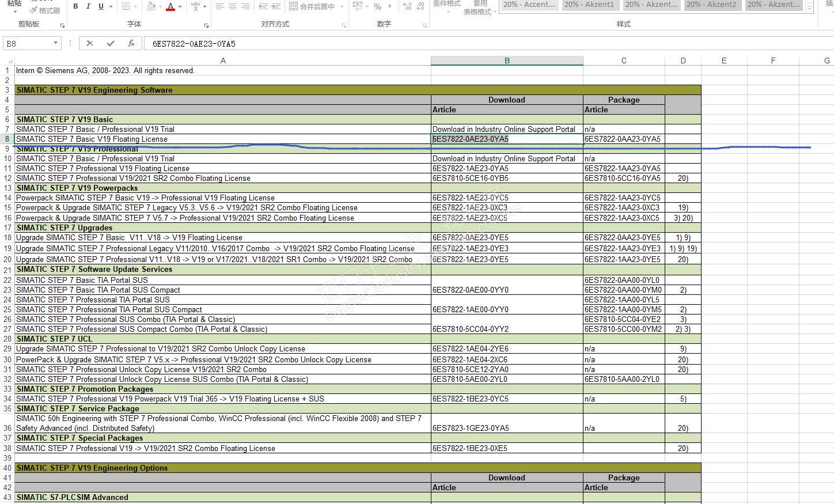
Task: Select the row 40 header
Action: (x=7, y=468)
